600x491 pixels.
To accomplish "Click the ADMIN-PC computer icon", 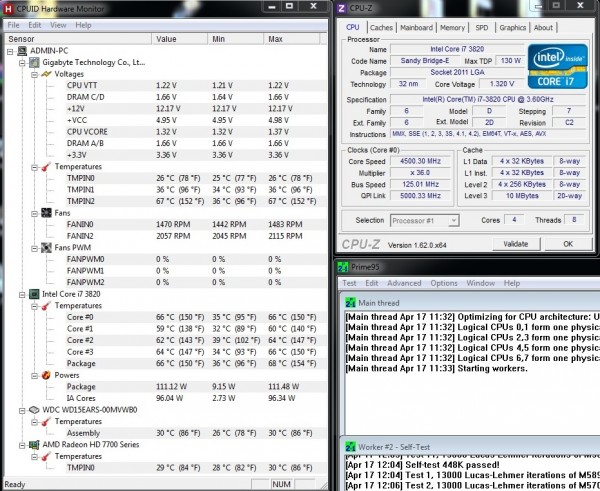I will (x=22, y=51).
